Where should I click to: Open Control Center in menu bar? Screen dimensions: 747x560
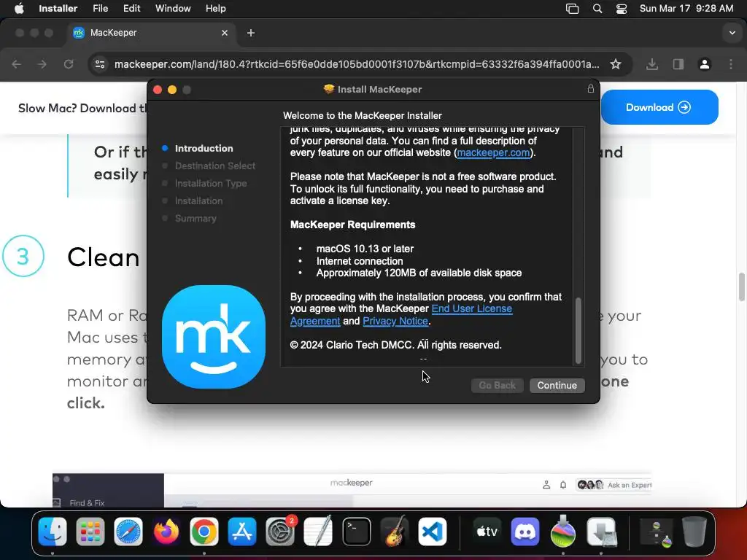click(622, 9)
